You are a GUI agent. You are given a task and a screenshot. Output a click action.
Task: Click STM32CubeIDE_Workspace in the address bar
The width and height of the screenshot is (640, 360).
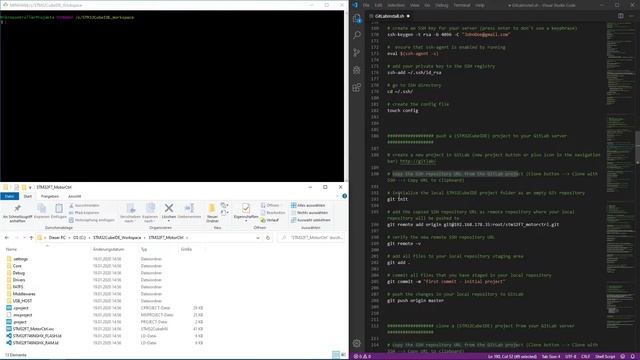tap(117, 238)
